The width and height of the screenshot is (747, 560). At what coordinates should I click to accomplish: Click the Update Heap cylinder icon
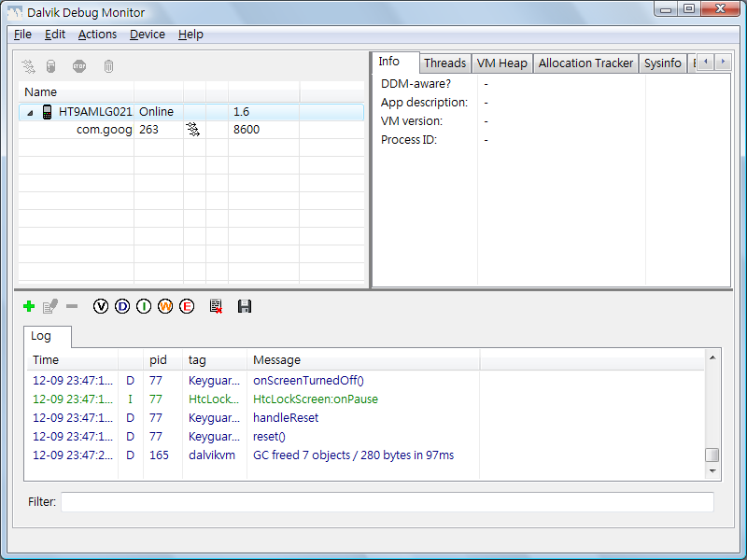coord(51,66)
